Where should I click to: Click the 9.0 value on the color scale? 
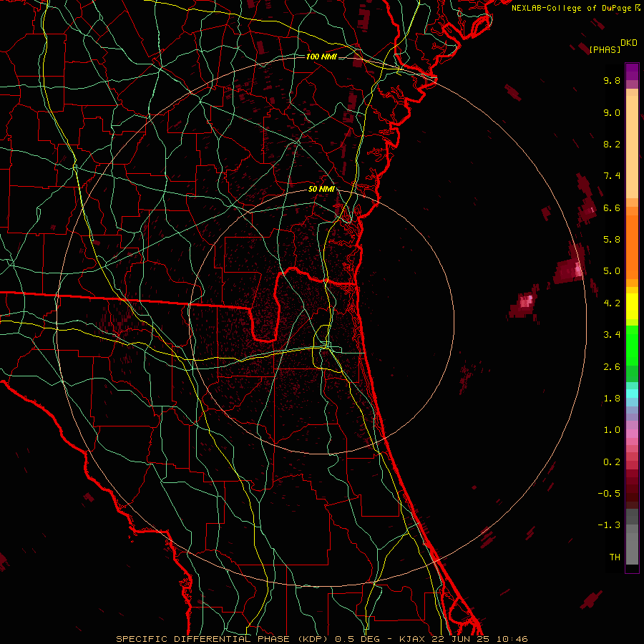(x=612, y=112)
